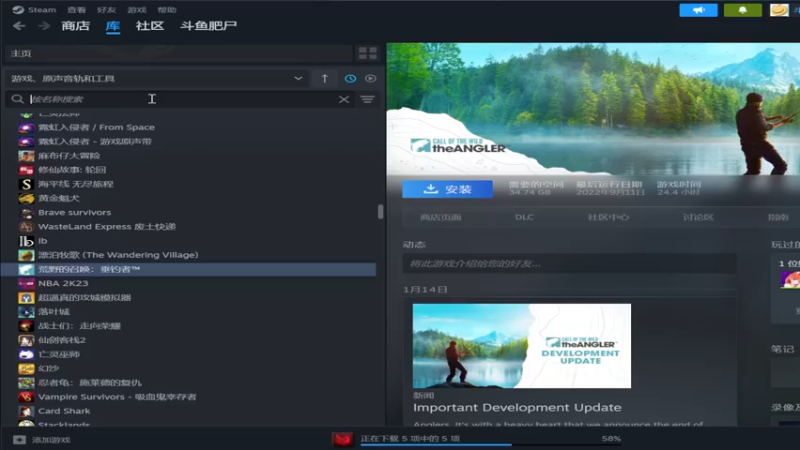The height and width of the screenshot is (450, 800).
Task: Click the theANGLER hero banner image
Action: [x=593, y=109]
